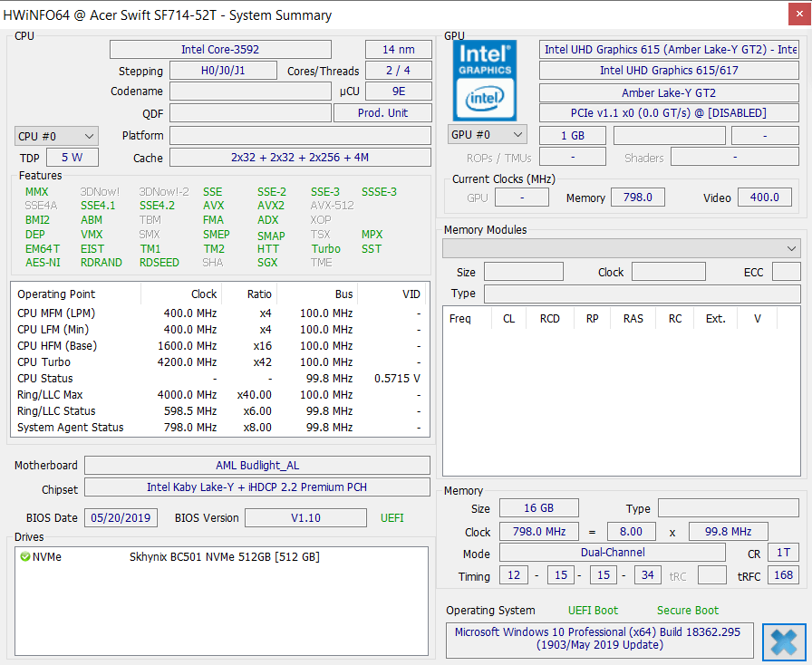The width and height of the screenshot is (812, 665).
Task: Click the Secure Boot label
Action: pyautogui.click(x=687, y=611)
